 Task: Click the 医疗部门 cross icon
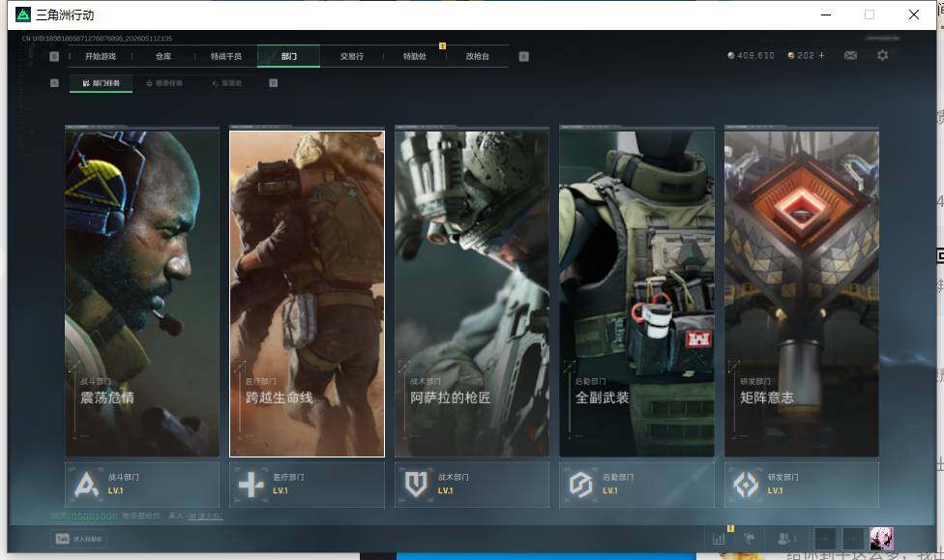251,485
